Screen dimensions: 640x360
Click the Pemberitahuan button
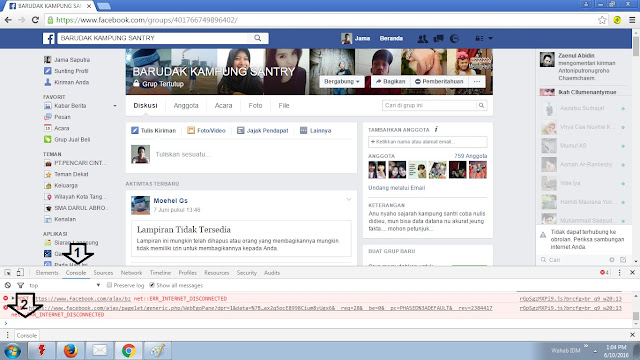(x=439, y=82)
